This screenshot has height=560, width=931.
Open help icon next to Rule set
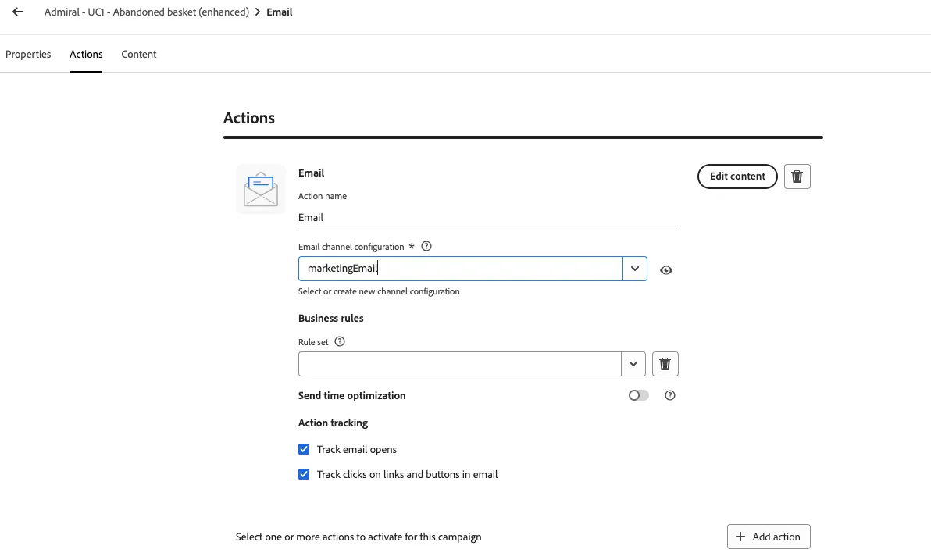coord(340,341)
